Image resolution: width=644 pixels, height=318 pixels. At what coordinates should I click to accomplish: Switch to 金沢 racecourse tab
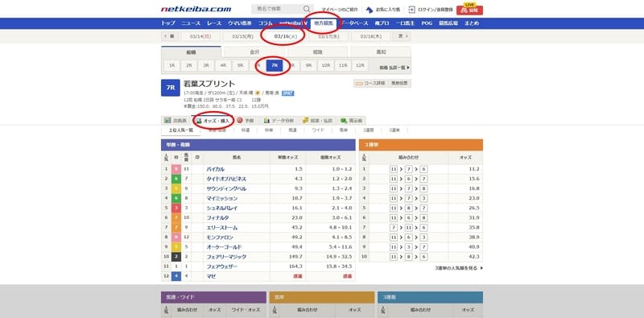[254, 52]
